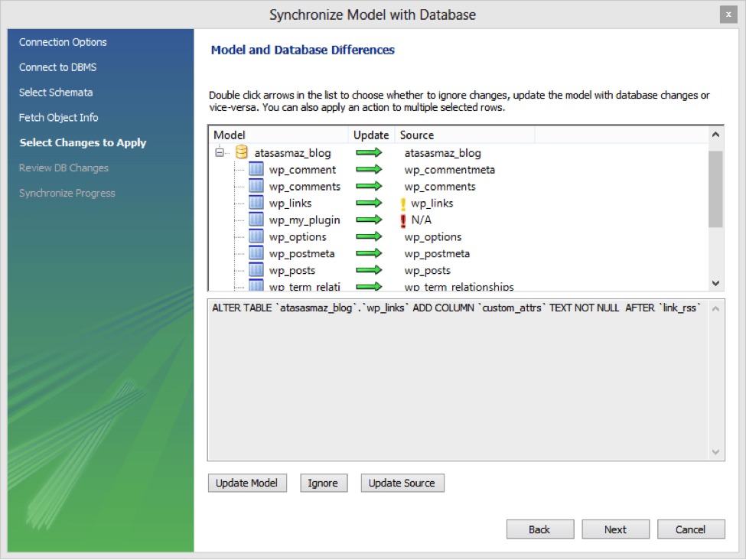Click the red error icon beside N/A
This screenshot has height=560, width=746.
tap(403, 220)
